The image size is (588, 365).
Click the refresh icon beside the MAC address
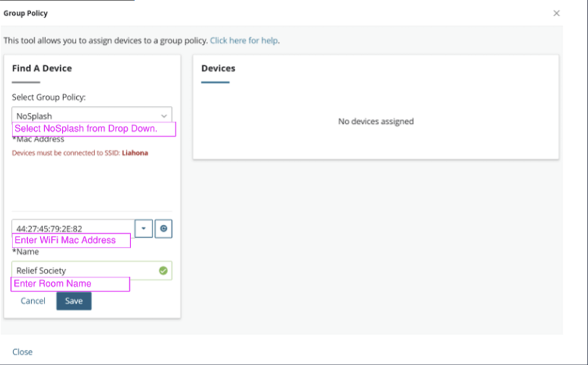click(x=163, y=229)
